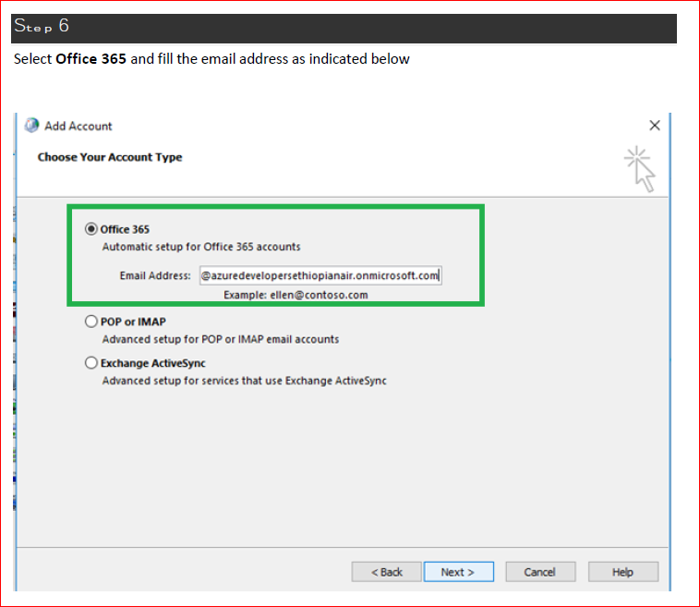Click 'Advanced setup for services that use Exchange ActiveSync'
The width and height of the screenshot is (700, 607).
(244, 381)
